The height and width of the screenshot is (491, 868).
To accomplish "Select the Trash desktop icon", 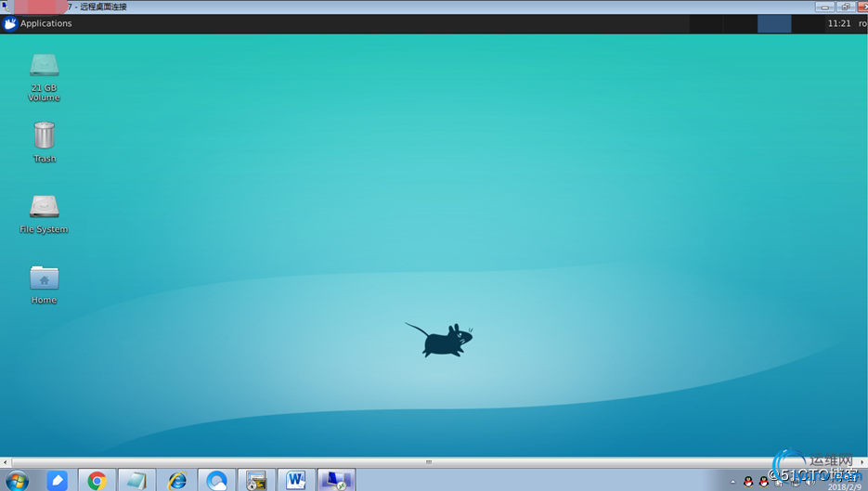I will [x=45, y=142].
